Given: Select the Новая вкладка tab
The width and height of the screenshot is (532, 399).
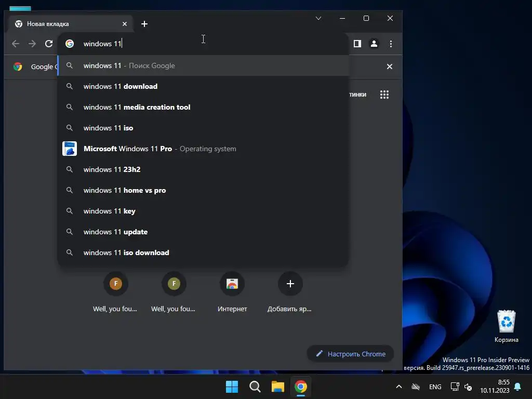Looking at the screenshot, I should (72, 24).
